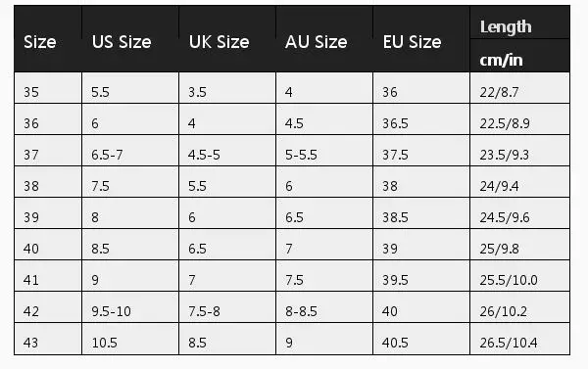This screenshot has width=588, height=369.
Task: Select the 22/8.7 length cell
Action: coord(519,88)
